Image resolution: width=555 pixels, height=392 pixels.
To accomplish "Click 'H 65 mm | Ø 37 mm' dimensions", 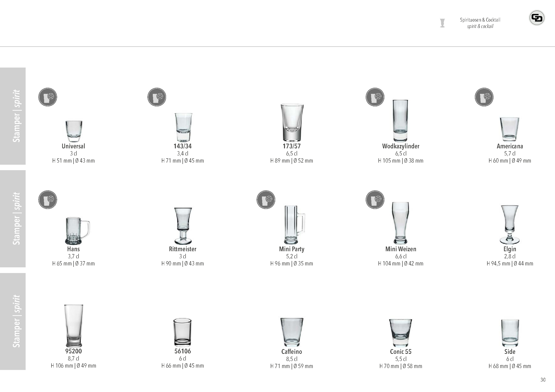I will (74, 263).
